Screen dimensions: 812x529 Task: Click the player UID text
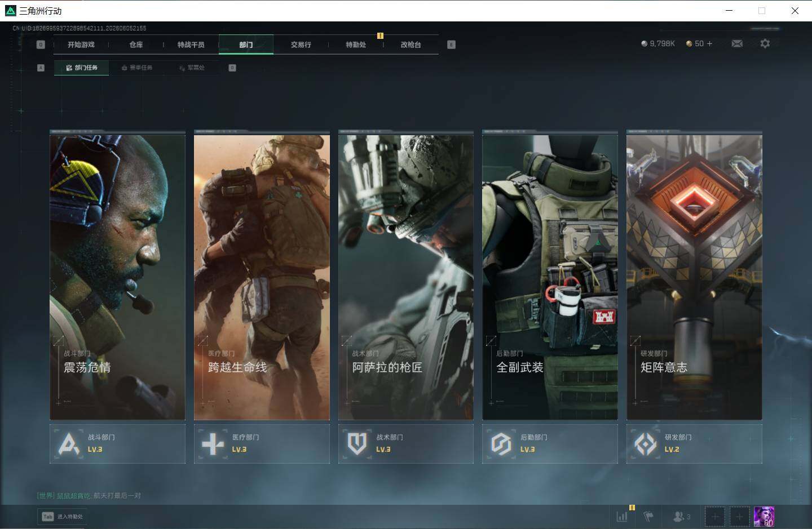[x=80, y=28]
